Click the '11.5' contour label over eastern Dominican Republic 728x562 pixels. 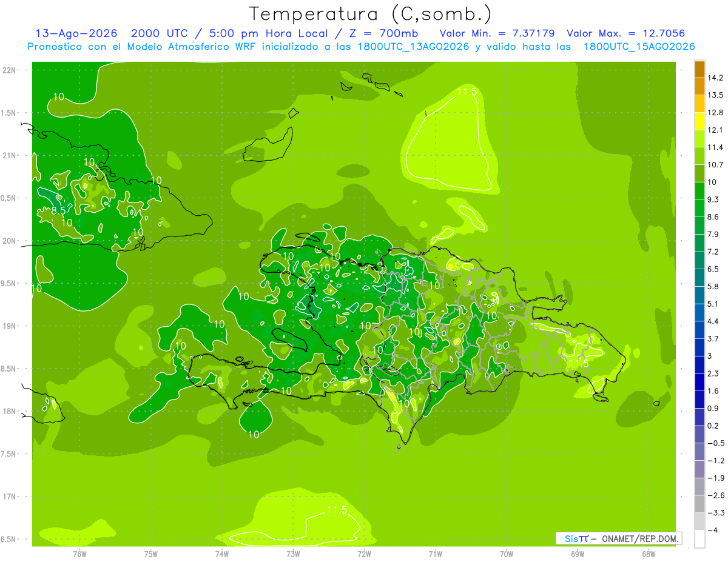[578, 363]
